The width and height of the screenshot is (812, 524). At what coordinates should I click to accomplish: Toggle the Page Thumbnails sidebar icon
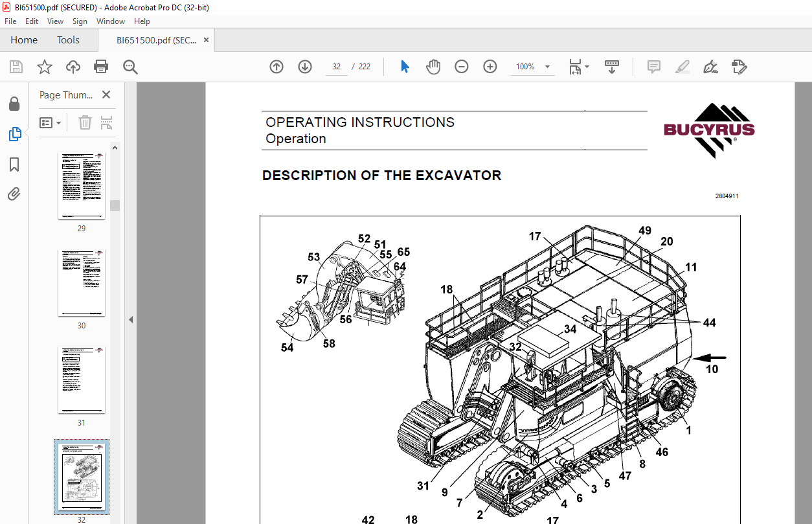point(15,134)
